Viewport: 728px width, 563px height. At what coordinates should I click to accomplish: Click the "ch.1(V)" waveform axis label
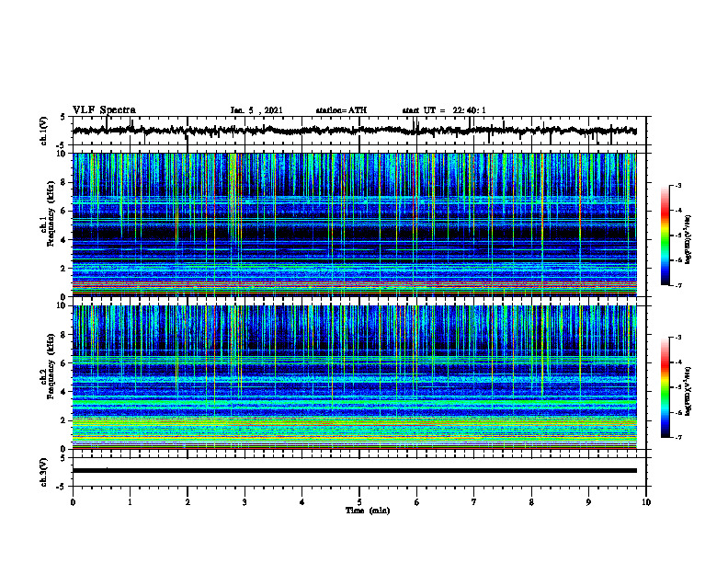pos(43,131)
